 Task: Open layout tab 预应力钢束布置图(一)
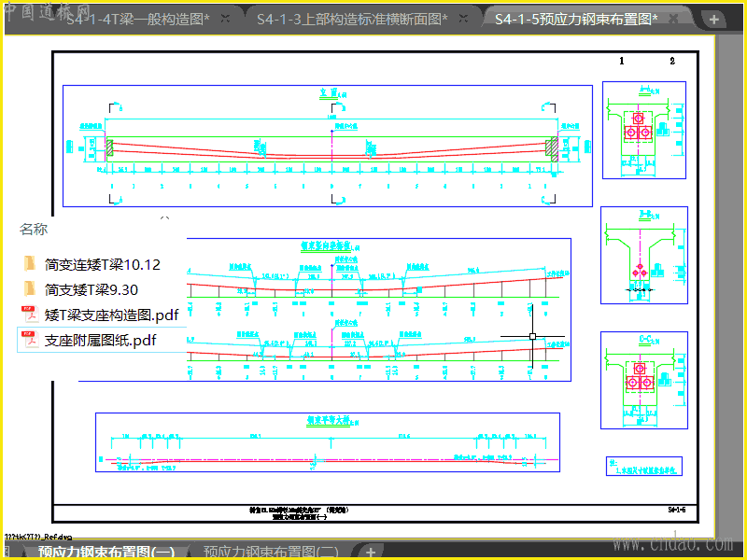pos(106,552)
